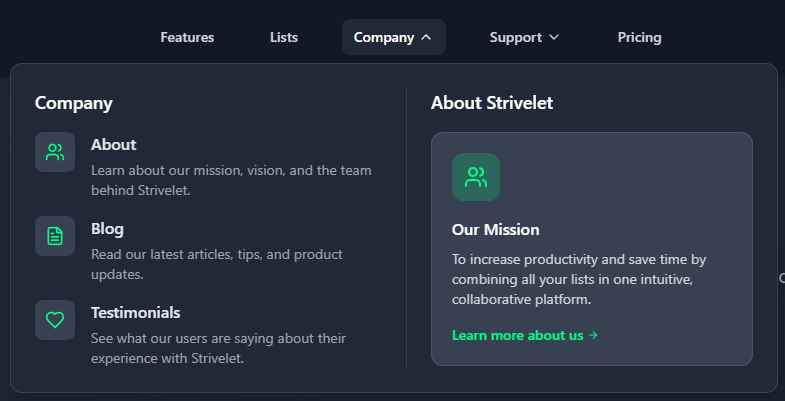The height and width of the screenshot is (401, 785).
Task: Click the Our Mission heading
Action: 495,230
